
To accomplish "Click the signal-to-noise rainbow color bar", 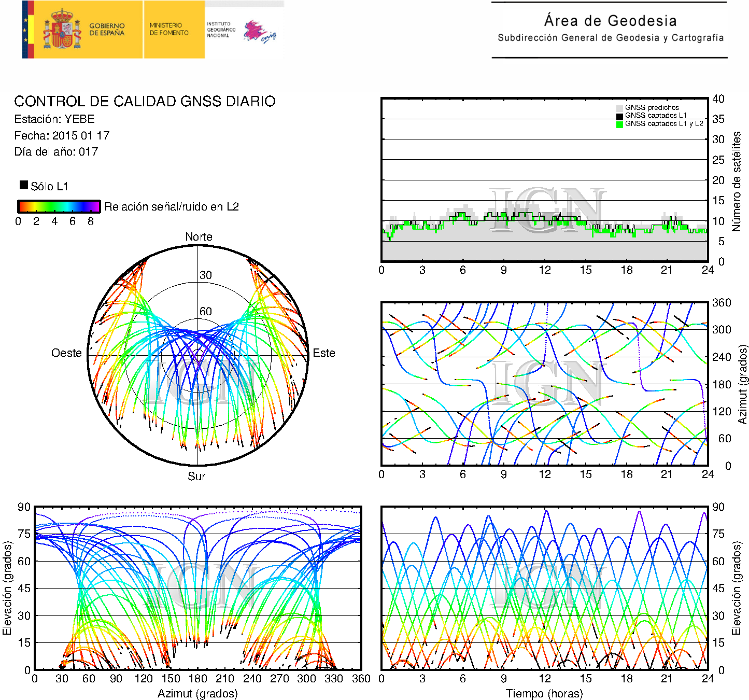I will [59, 206].
